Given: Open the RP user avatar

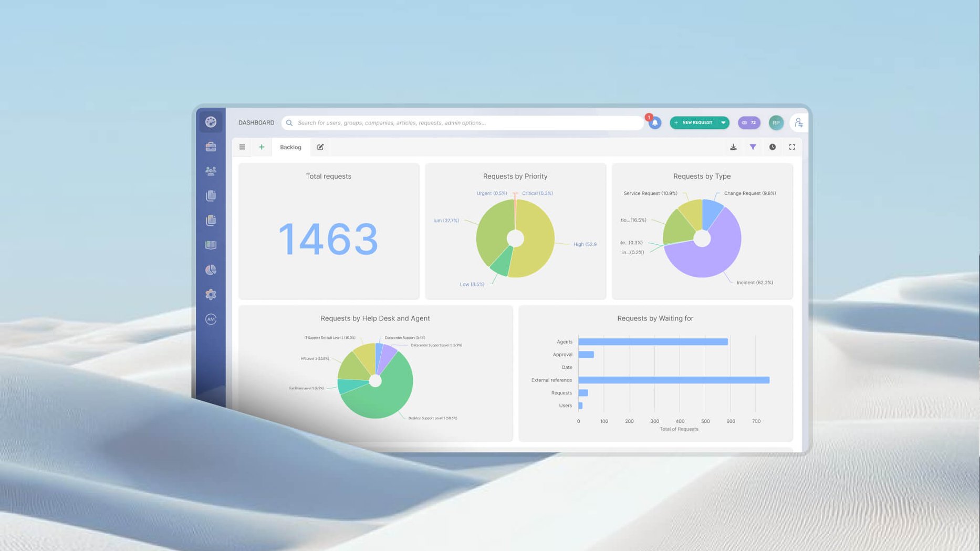Looking at the screenshot, I should [776, 122].
